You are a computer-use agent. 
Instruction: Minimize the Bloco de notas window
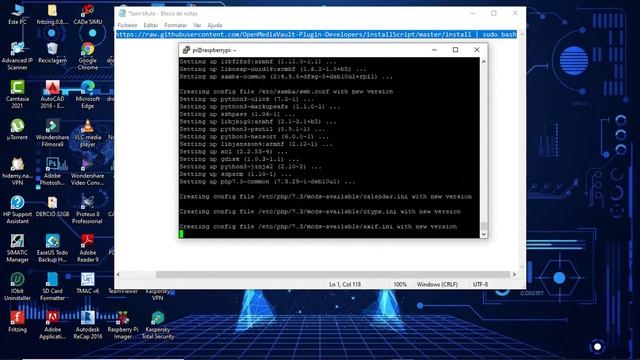click(473, 13)
